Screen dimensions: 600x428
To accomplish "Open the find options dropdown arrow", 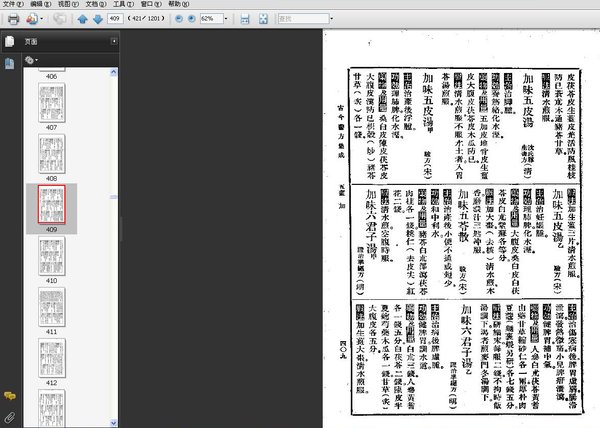I will (331, 18).
